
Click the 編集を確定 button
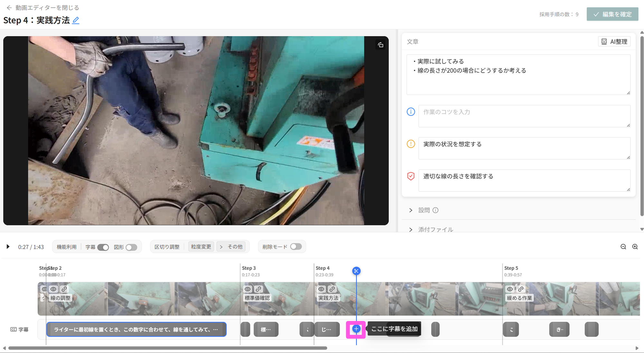pyautogui.click(x=612, y=14)
